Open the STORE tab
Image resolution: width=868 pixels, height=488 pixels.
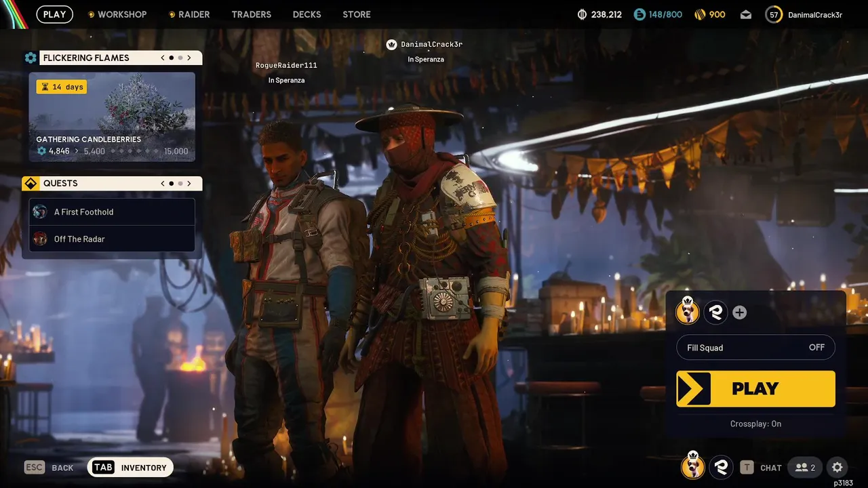357,14
